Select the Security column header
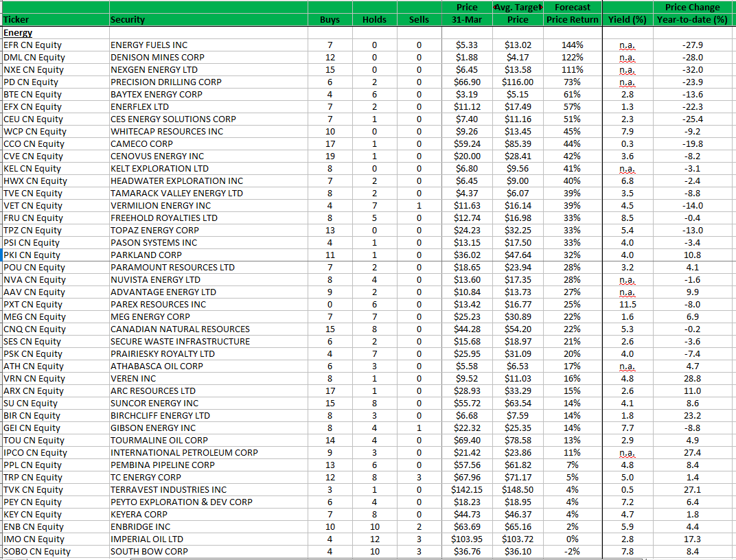Image resolution: width=736 pixels, height=560 pixels. pos(209,20)
